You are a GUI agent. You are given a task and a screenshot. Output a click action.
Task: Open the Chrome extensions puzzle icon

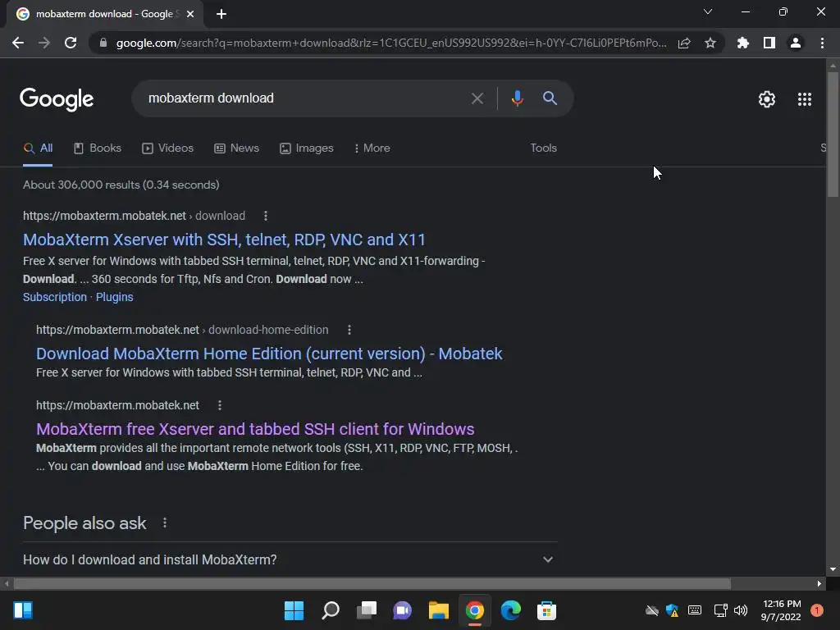click(743, 43)
